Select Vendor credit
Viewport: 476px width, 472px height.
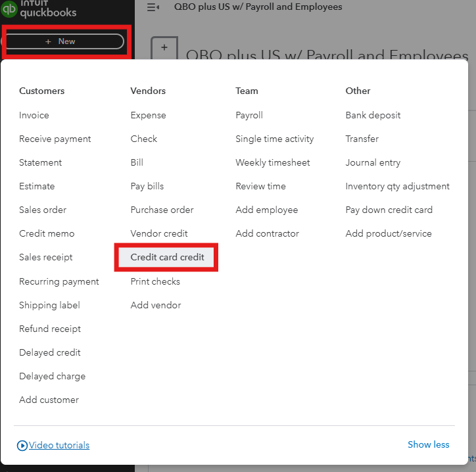(159, 234)
